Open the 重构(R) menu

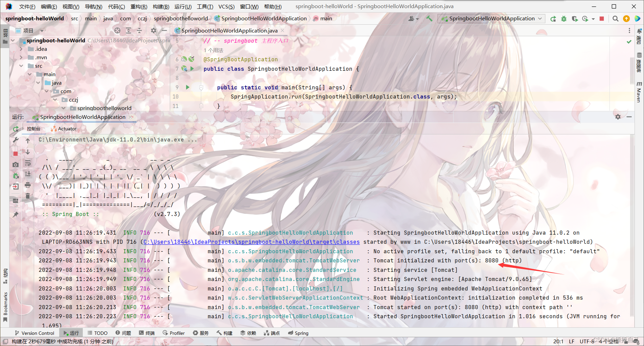139,6
